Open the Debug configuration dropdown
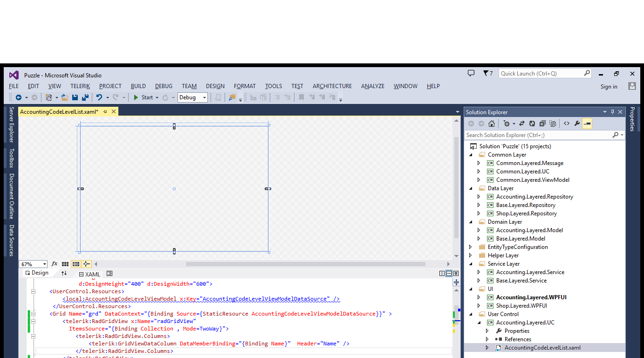Viewport: 644px width, 358px height. [x=192, y=97]
